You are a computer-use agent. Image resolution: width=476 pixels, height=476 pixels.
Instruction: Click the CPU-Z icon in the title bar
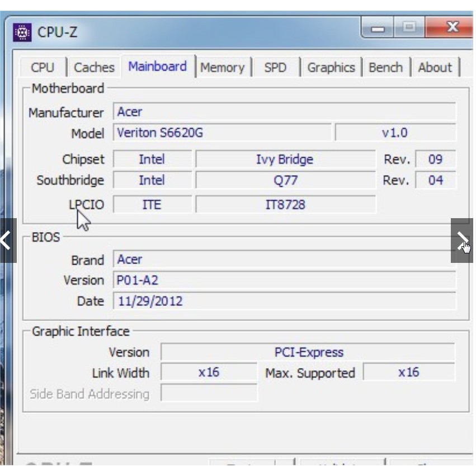22,32
